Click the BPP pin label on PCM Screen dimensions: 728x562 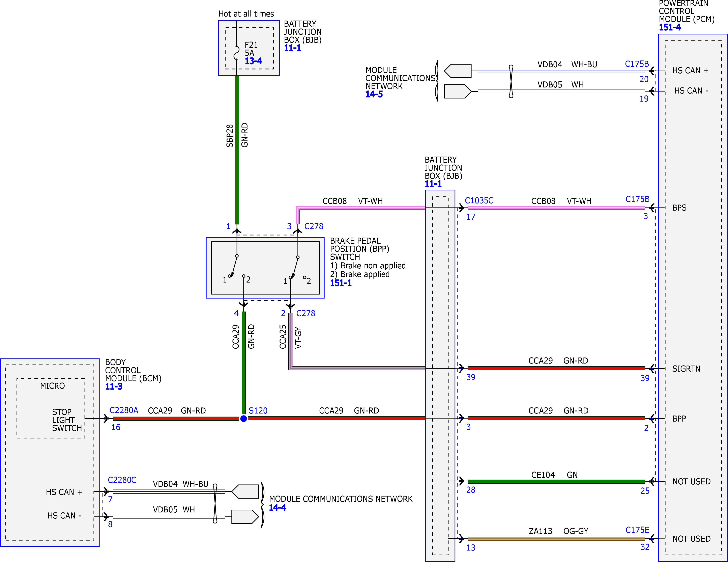[679, 419]
